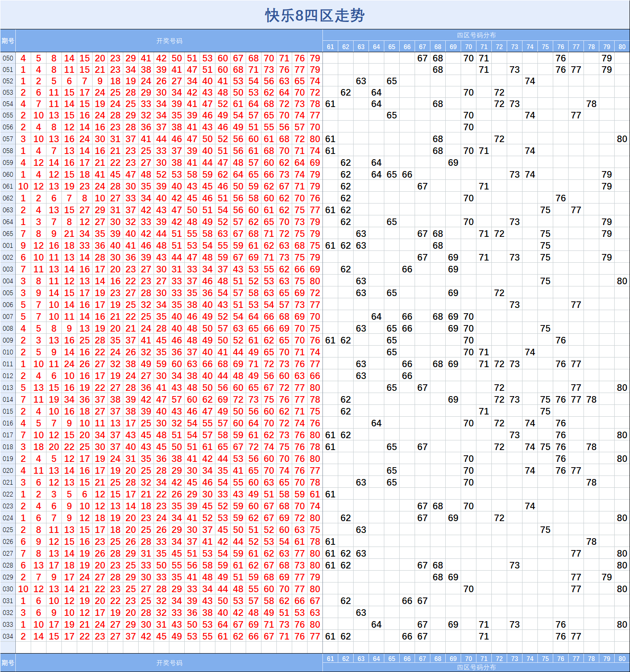
Task: Select the black 68 in row 011
Action: coord(438,364)
